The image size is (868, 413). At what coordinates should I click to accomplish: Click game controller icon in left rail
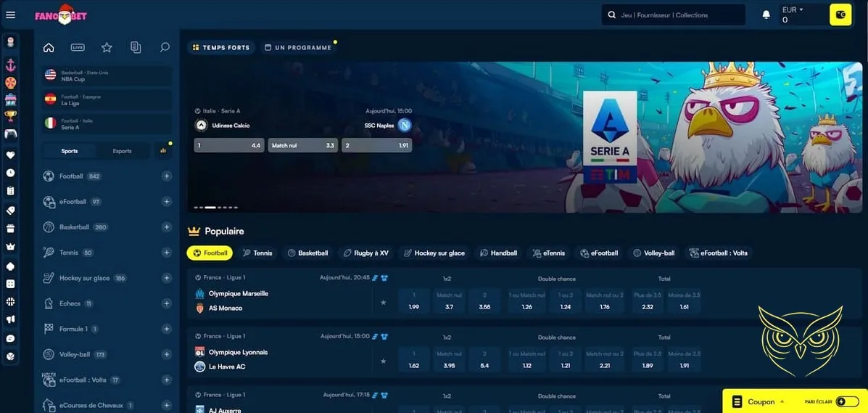coord(11,134)
